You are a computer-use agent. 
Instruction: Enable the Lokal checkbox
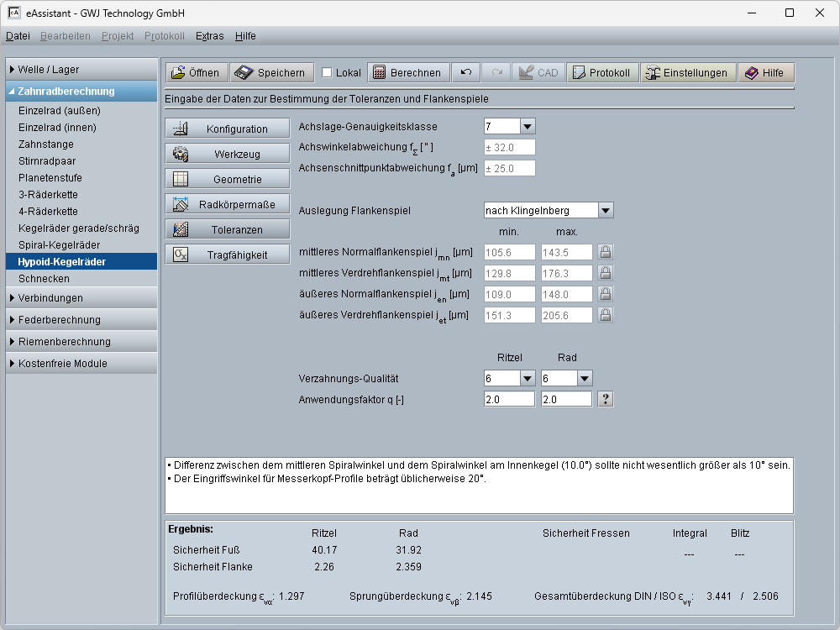328,73
